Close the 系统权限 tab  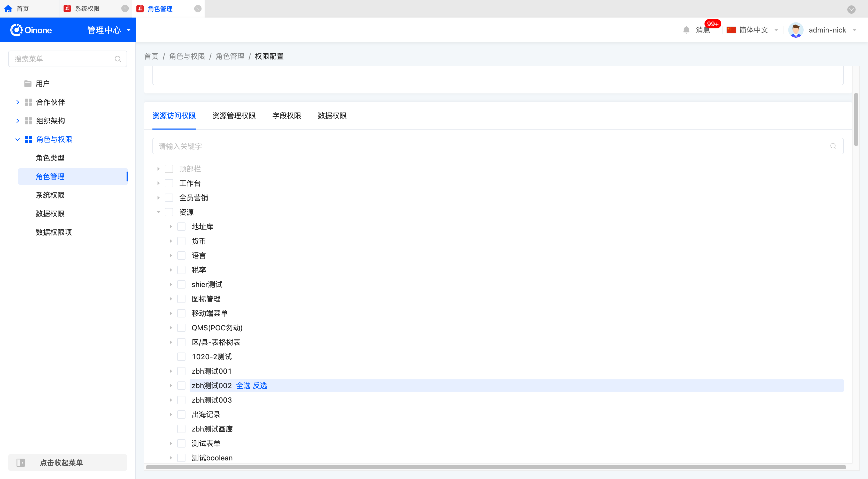coord(125,9)
